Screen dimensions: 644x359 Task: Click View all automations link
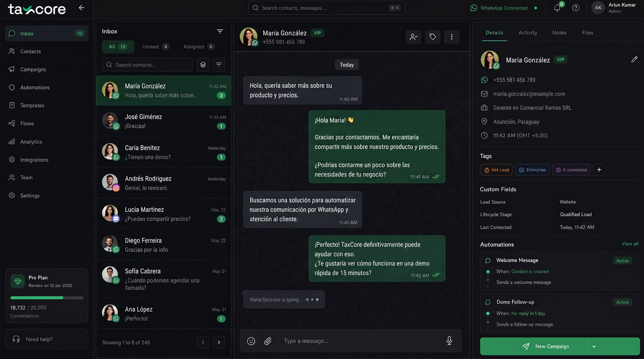[x=630, y=244]
